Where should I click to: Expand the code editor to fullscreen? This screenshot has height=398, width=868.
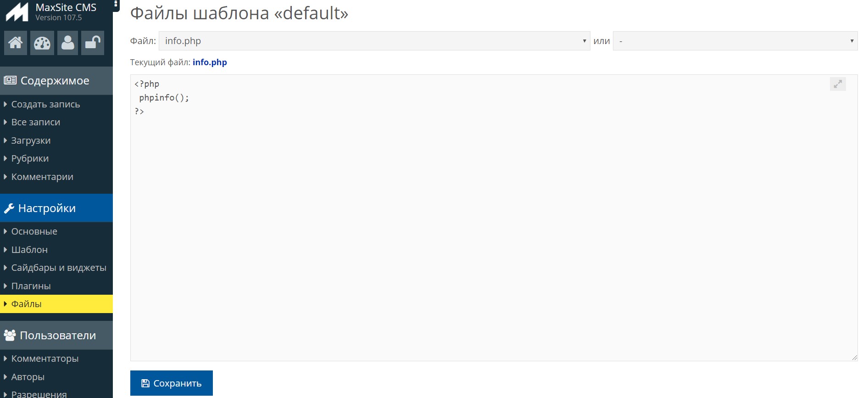pos(838,84)
